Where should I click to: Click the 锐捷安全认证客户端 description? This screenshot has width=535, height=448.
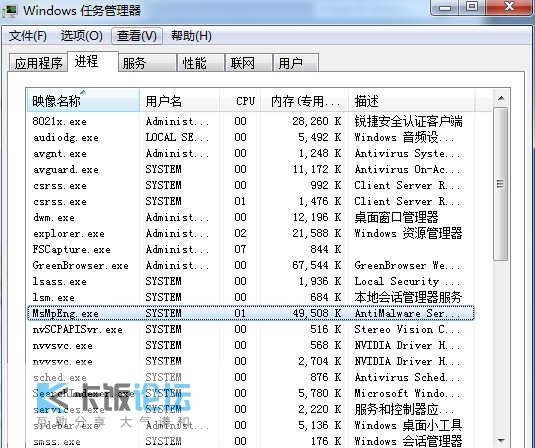tap(408, 121)
